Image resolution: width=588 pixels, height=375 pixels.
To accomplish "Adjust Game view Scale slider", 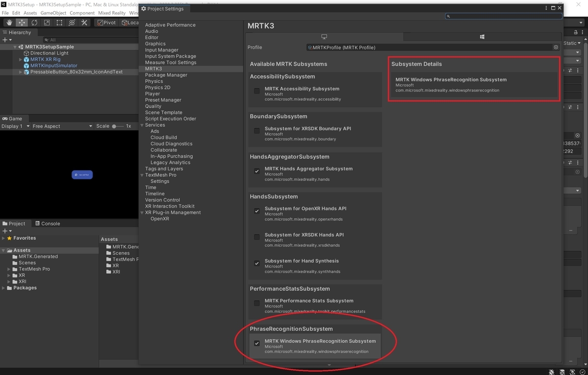I will coord(118,126).
